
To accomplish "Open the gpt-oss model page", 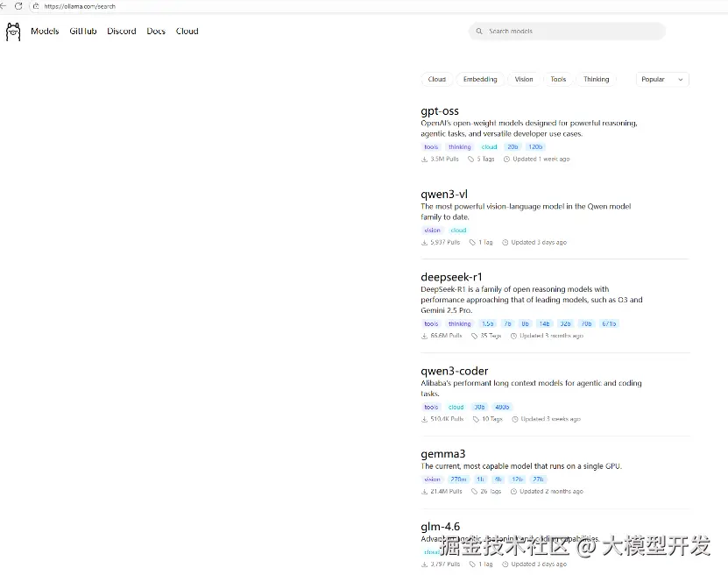I will tap(440, 111).
